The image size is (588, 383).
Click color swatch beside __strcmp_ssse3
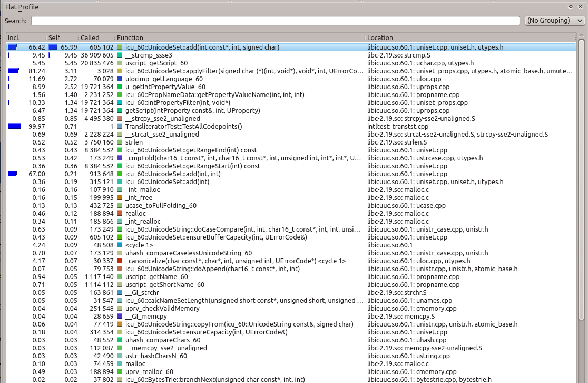click(x=120, y=55)
